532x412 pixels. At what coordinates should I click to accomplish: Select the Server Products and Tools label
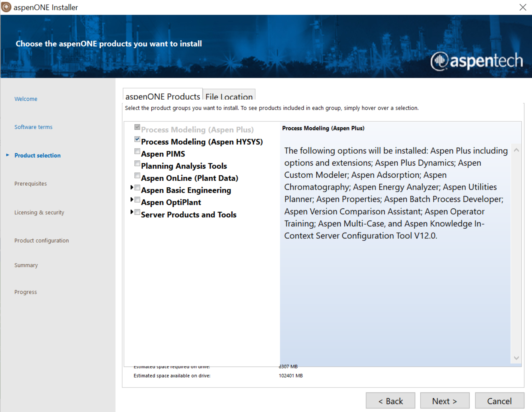click(189, 215)
